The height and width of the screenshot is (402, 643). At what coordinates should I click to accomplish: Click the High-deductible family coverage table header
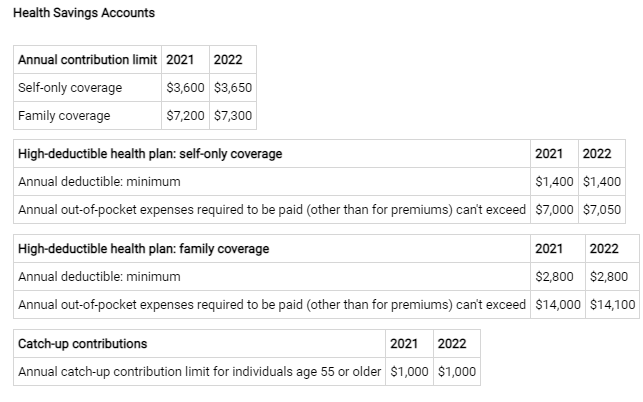point(143,248)
